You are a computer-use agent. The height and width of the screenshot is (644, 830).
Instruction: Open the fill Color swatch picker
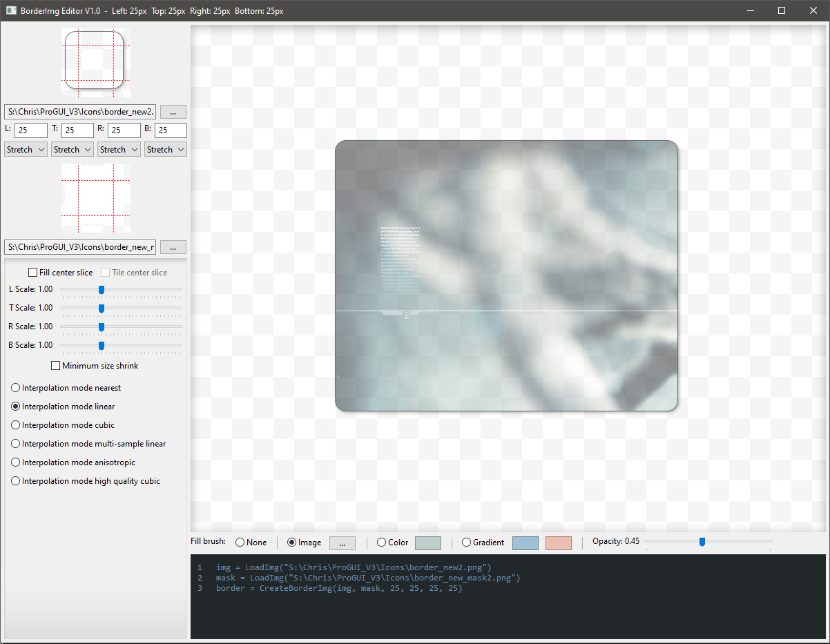pos(428,543)
